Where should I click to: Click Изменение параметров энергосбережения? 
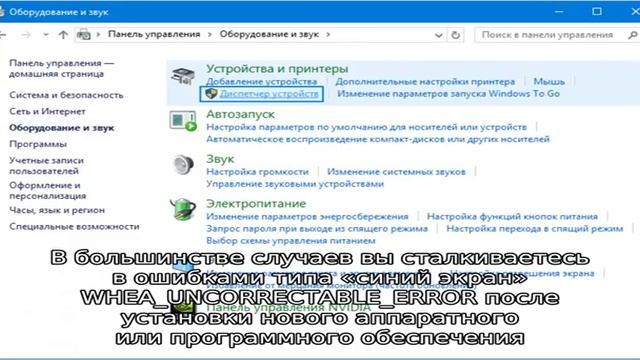click(x=307, y=216)
